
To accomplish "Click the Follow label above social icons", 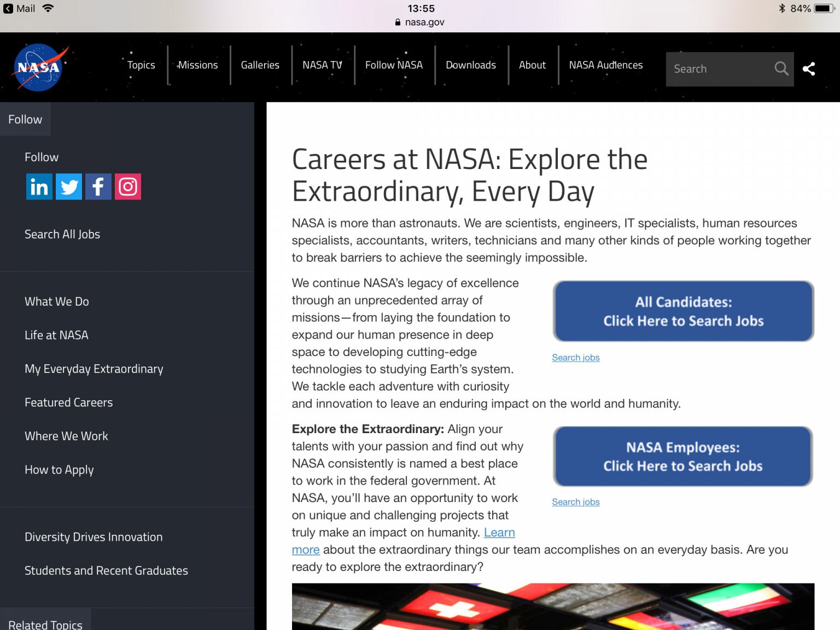I will click(x=42, y=157).
